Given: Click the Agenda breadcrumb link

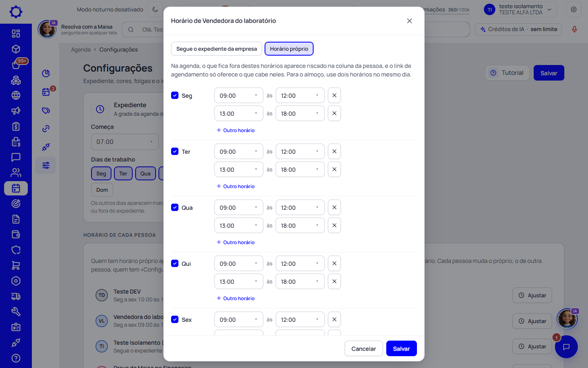Looking at the screenshot, I should 81,49.
